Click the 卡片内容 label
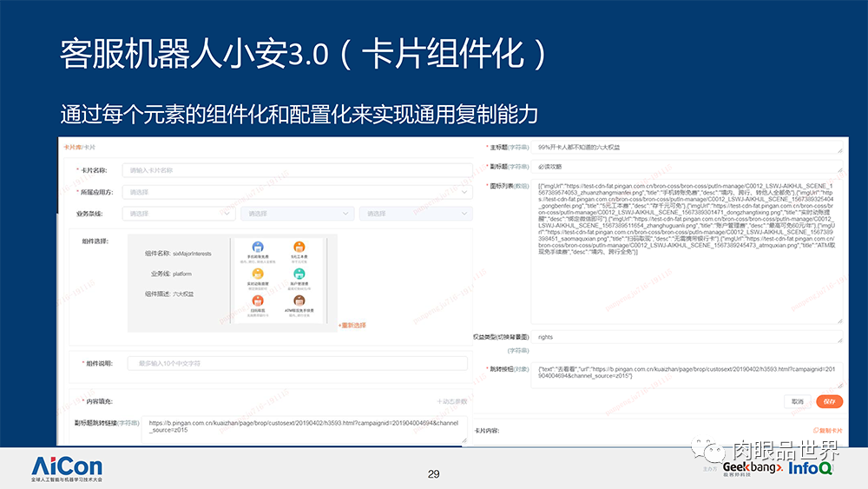This screenshot has height=489, width=868. [487, 430]
